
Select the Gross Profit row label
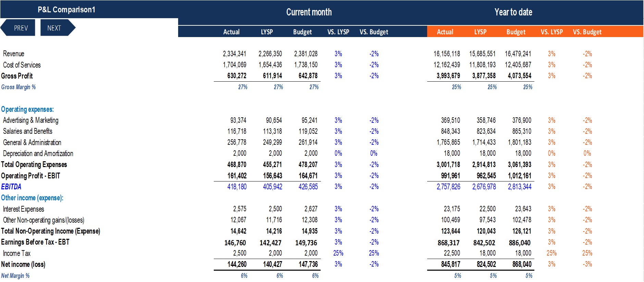[17, 76]
